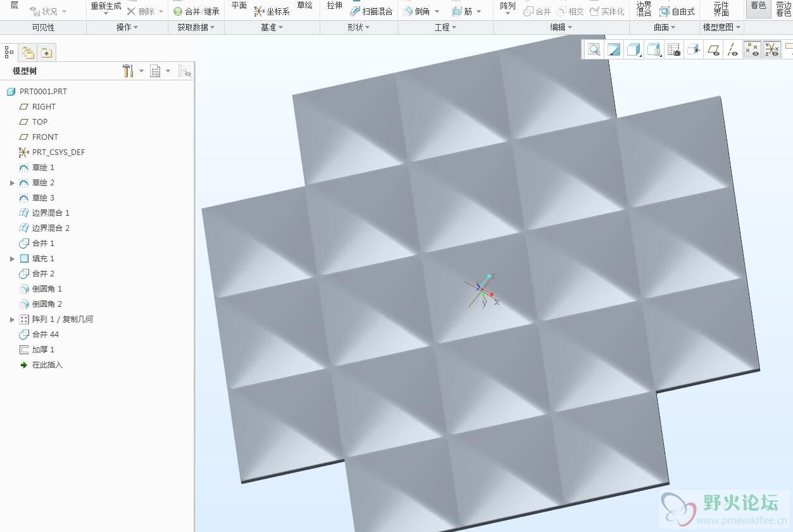Expand the 获取数据 group dropdown
Image resolution: width=793 pixels, height=532 pixels.
tap(196, 27)
